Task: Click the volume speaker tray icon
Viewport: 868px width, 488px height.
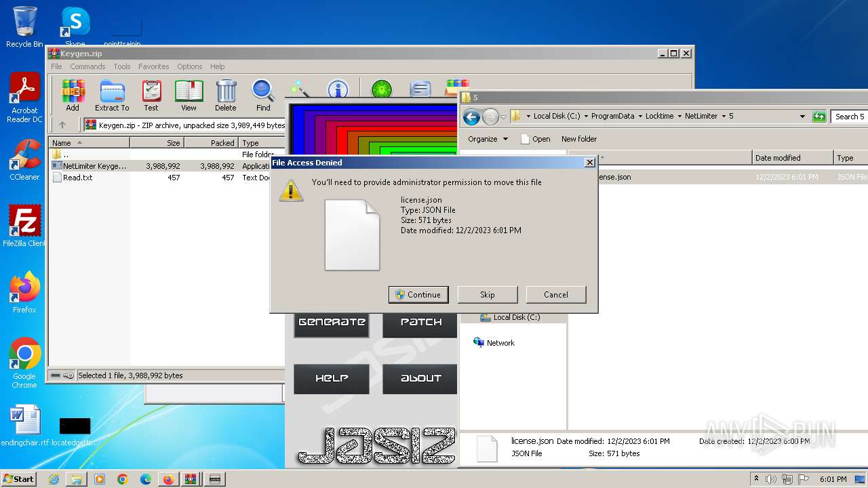Action: tap(771, 479)
